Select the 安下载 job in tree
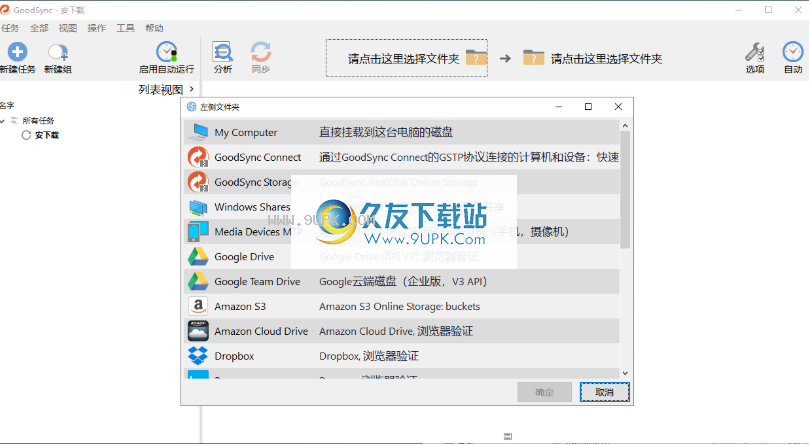This screenshot has height=445, width=809. pos(46,135)
